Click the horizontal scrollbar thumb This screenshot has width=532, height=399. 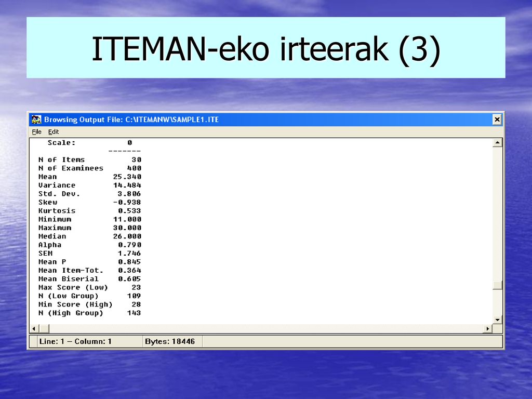click(x=44, y=328)
